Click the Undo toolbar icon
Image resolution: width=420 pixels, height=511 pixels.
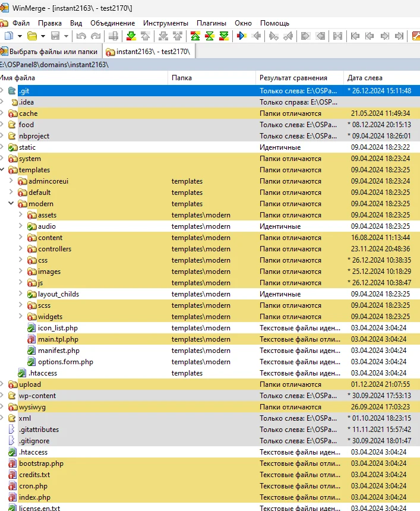[x=81, y=36]
